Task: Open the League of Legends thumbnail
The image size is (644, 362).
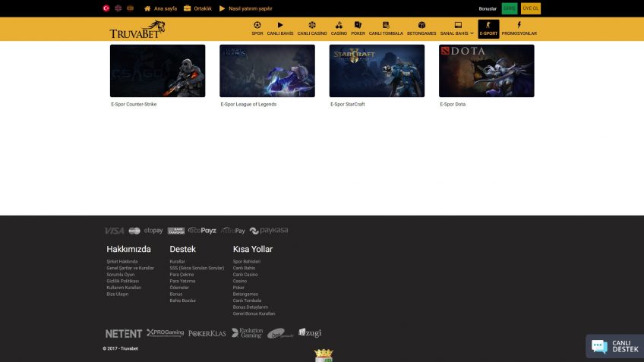Action: coord(267,71)
